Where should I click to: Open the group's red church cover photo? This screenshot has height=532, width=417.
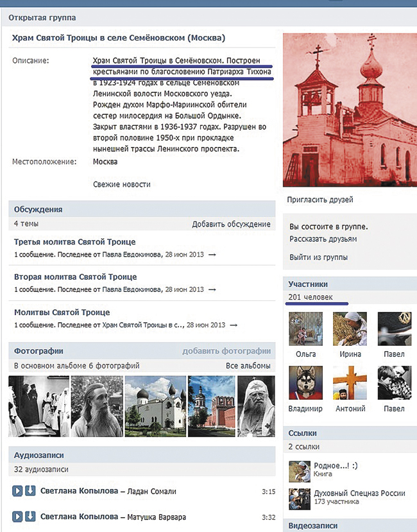[350, 110]
